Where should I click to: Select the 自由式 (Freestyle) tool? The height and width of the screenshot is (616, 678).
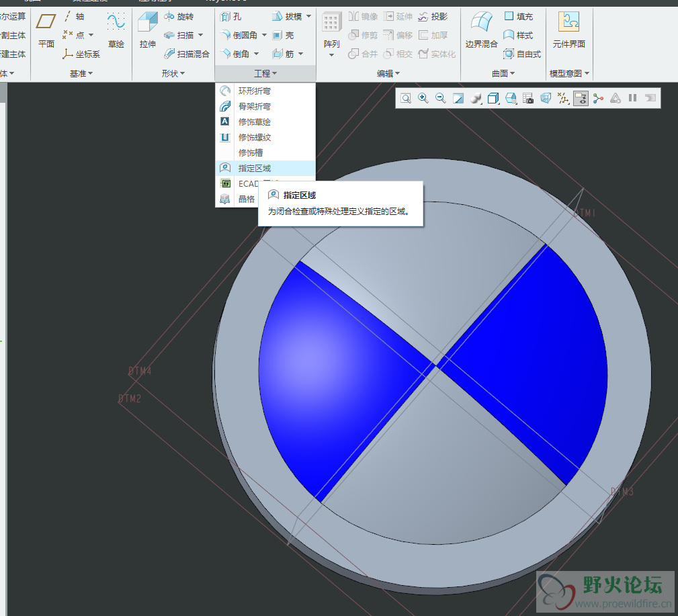[x=522, y=54]
